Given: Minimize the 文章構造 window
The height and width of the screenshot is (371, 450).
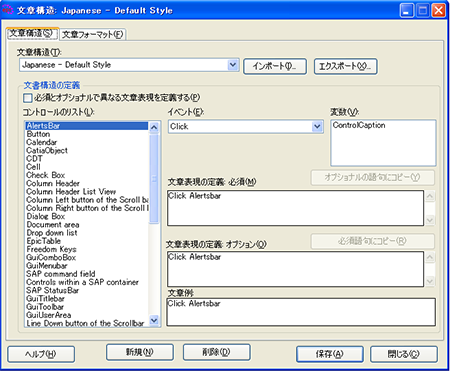Looking at the screenshot, I should click(407, 10).
